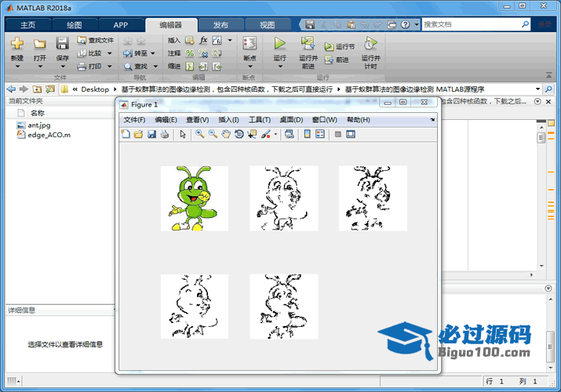Click the save icon in Figure toolbar
Screen dimensions: 561x392
click(151, 134)
